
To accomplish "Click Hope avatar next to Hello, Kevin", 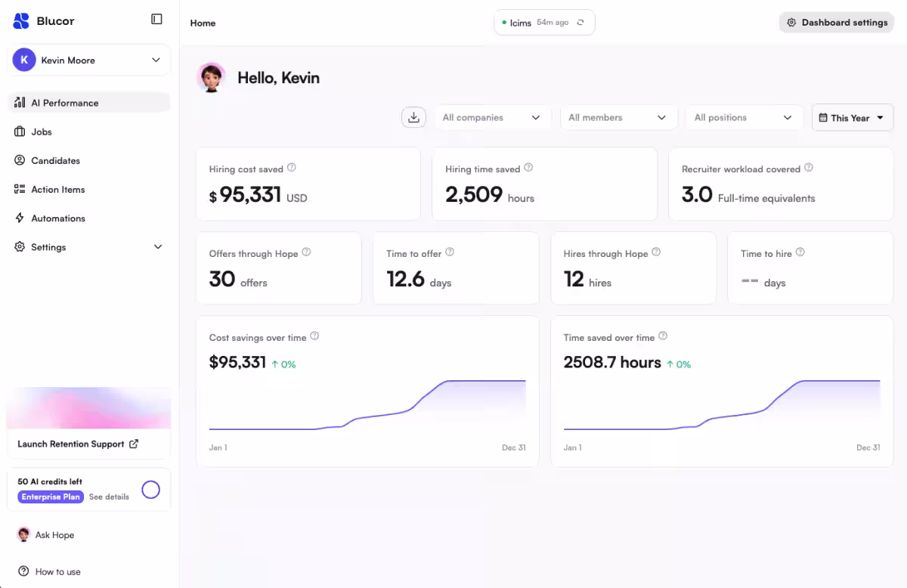I will pyautogui.click(x=212, y=77).
